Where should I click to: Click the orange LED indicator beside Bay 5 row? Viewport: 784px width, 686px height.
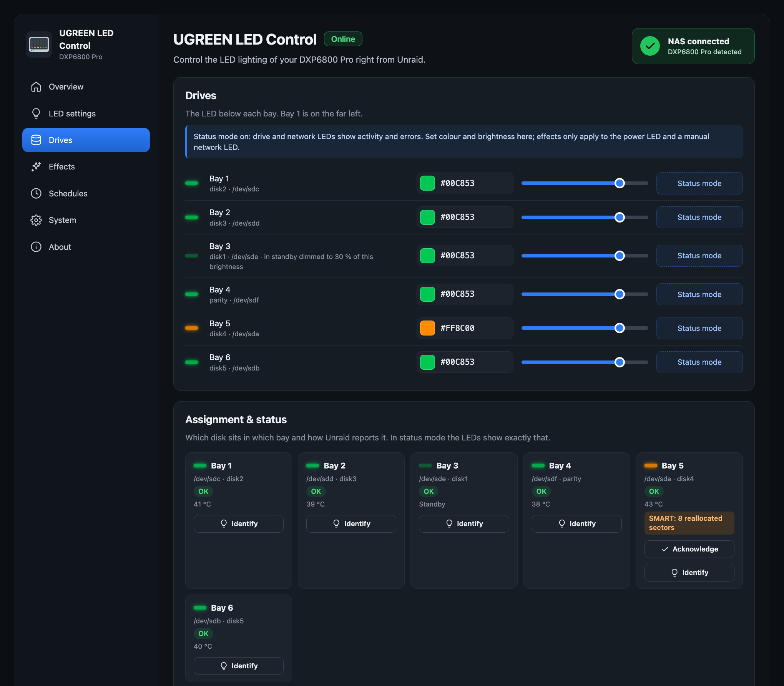click(x=191, y=328)
